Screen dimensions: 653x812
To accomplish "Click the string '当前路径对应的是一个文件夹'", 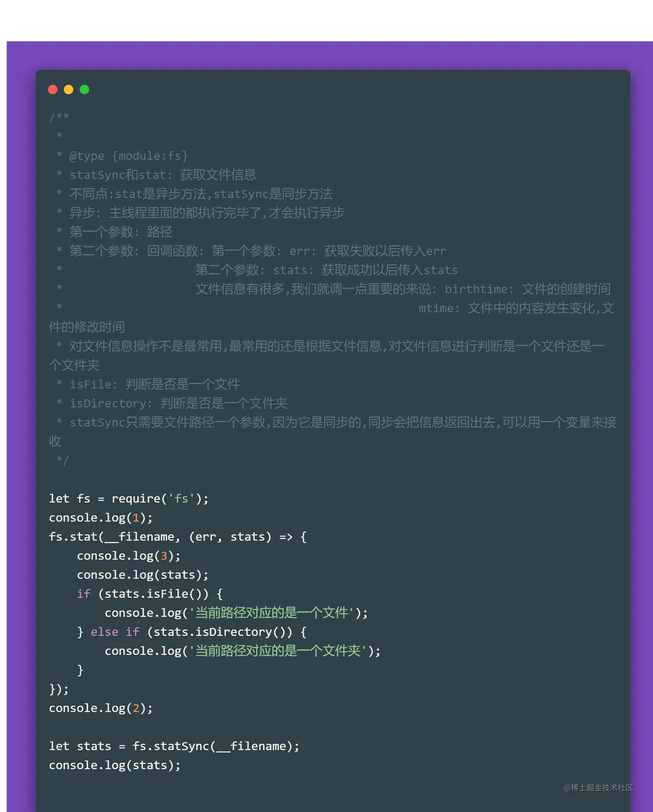I will point(278,651).
